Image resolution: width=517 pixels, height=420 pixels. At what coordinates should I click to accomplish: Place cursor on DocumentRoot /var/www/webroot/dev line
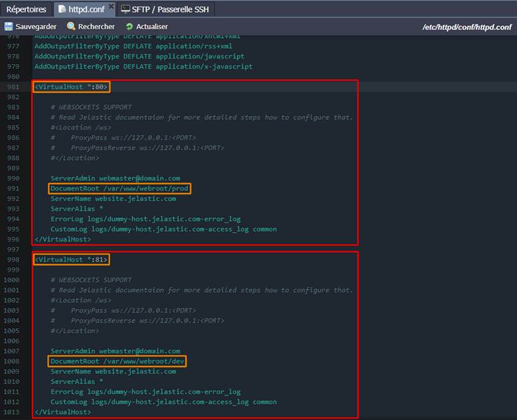[x=117, y=361]
